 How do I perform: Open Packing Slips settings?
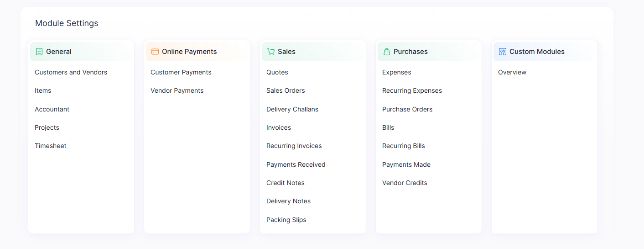point(286,220)
